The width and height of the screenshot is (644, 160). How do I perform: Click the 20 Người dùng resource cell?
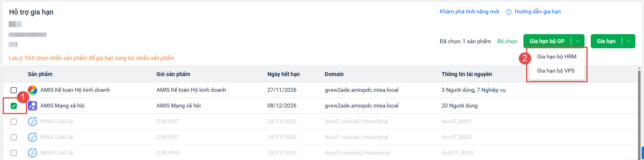459,105
